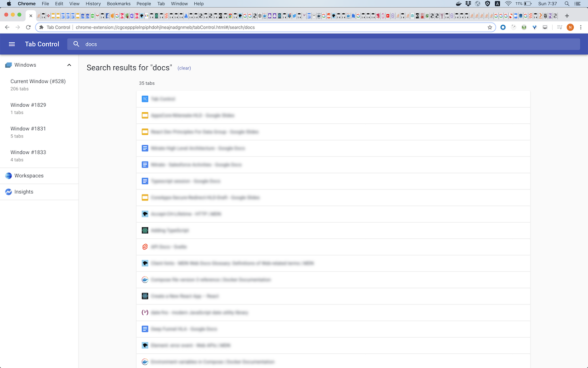588x368 pixels.
Task: Click the magnifier icon in the search bar
Action: pos(77,44)
